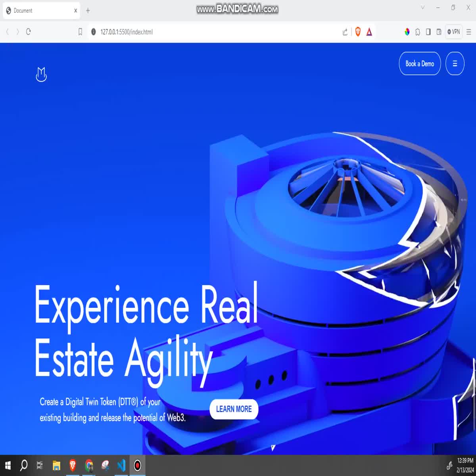Click the text "Create a Digital Twin Token (DTT®) of your"

point(100,402)
